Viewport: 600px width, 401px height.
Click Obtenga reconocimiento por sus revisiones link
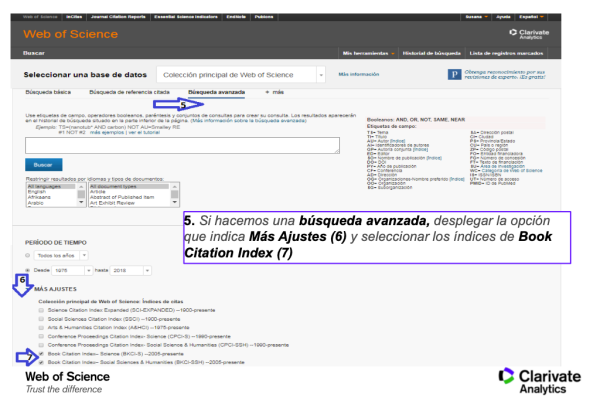[x=505, y=74]
